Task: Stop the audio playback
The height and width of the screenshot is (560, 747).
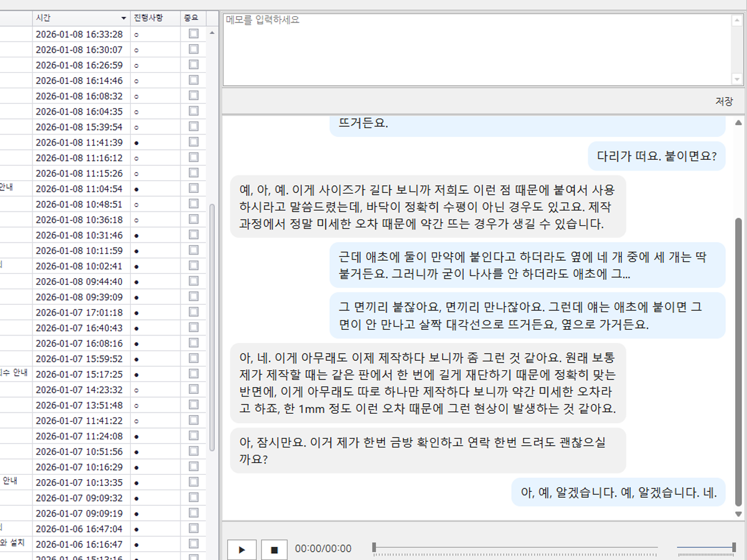Action: click(x=274, y=549)
